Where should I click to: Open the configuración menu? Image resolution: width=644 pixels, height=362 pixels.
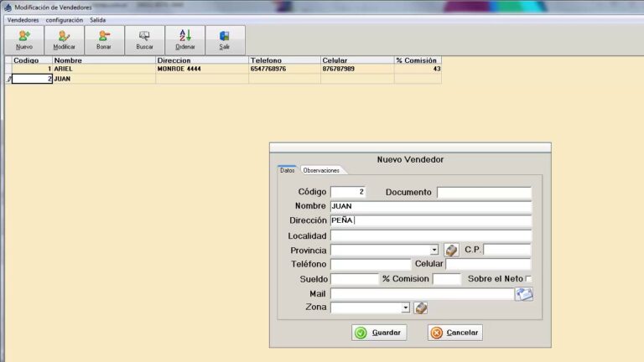pos(65,20)
